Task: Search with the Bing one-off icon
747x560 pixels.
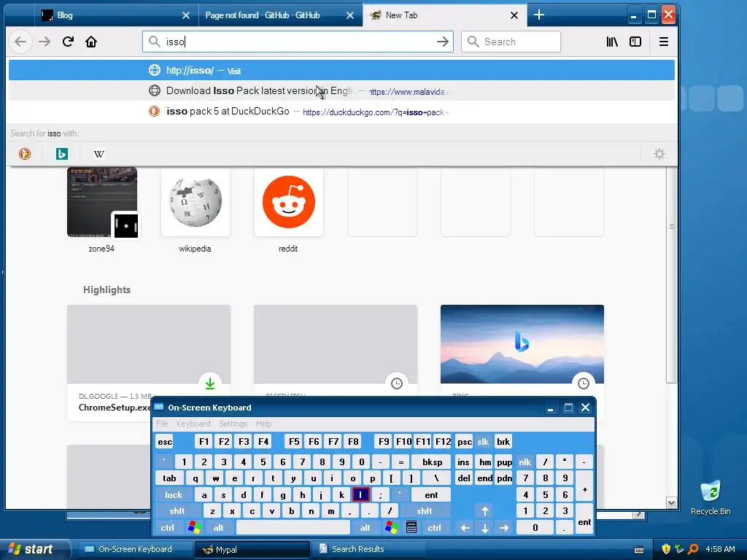Action: point(62,154)
